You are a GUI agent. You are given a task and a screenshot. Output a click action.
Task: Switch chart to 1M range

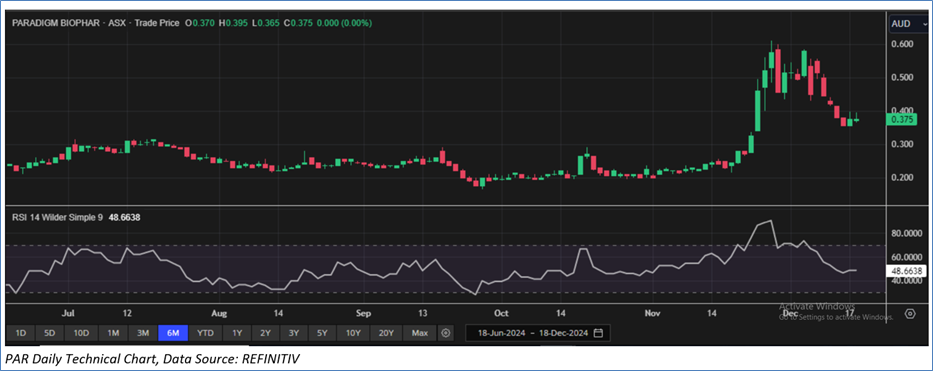(113, 333)
